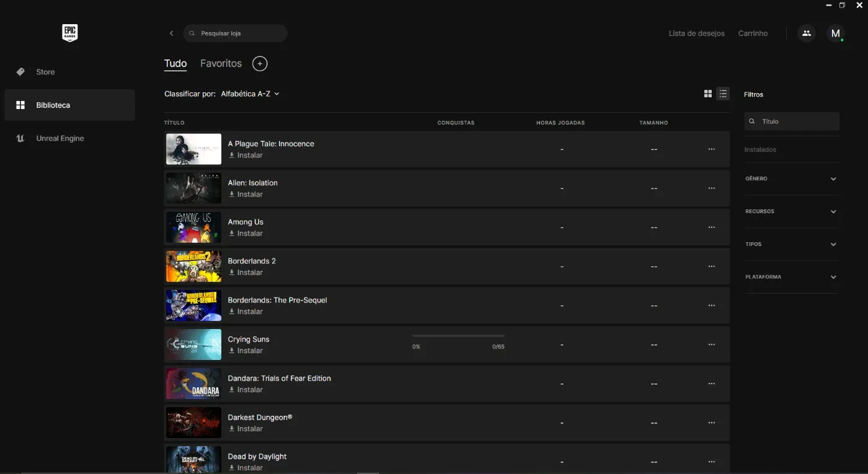Screen dimensions: 868x474
Task: Open the M profile avatar menu
Action: pyautogui.click(x=836, y=33)
